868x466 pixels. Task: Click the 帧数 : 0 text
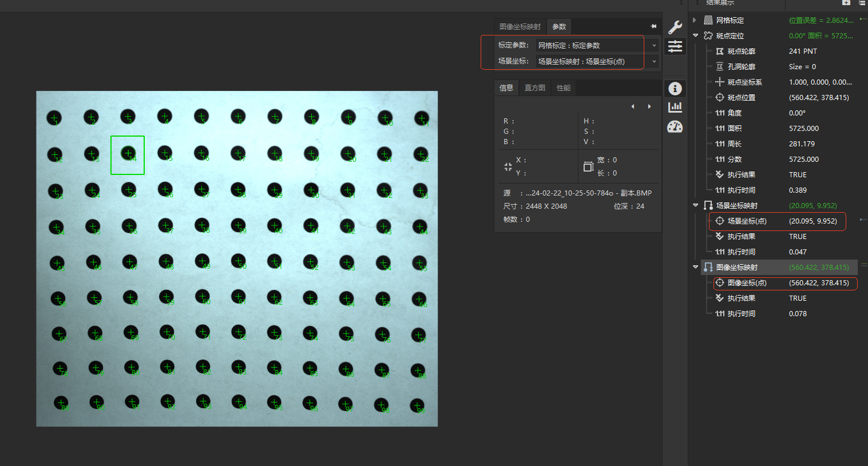point(517,219)
